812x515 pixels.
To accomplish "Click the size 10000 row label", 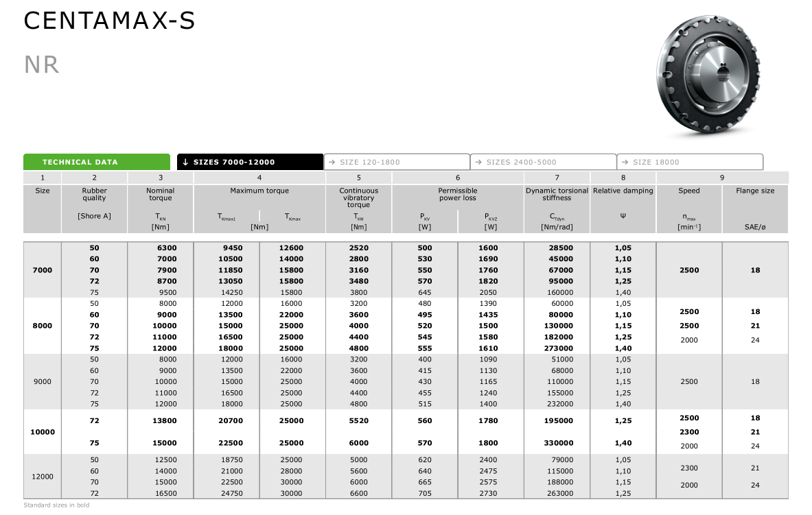I will [43, 432].
